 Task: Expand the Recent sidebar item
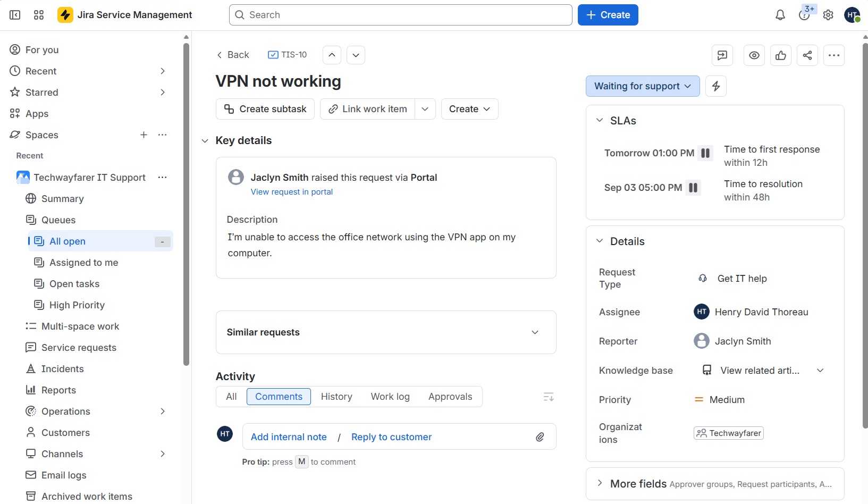[163, 71]
